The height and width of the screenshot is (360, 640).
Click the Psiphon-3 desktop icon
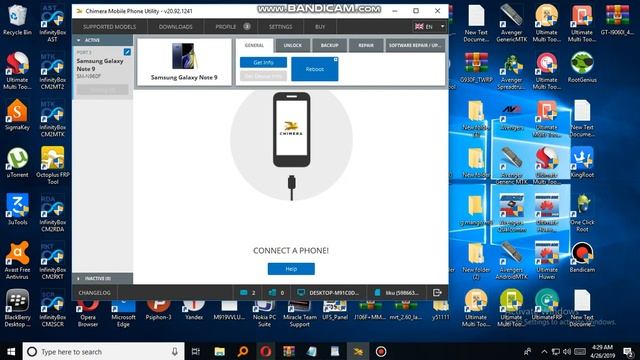[x=158, y=310]
